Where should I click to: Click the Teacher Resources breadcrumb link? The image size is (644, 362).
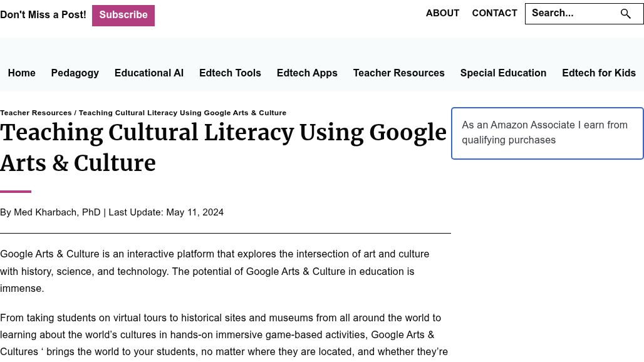click(36, 113)
